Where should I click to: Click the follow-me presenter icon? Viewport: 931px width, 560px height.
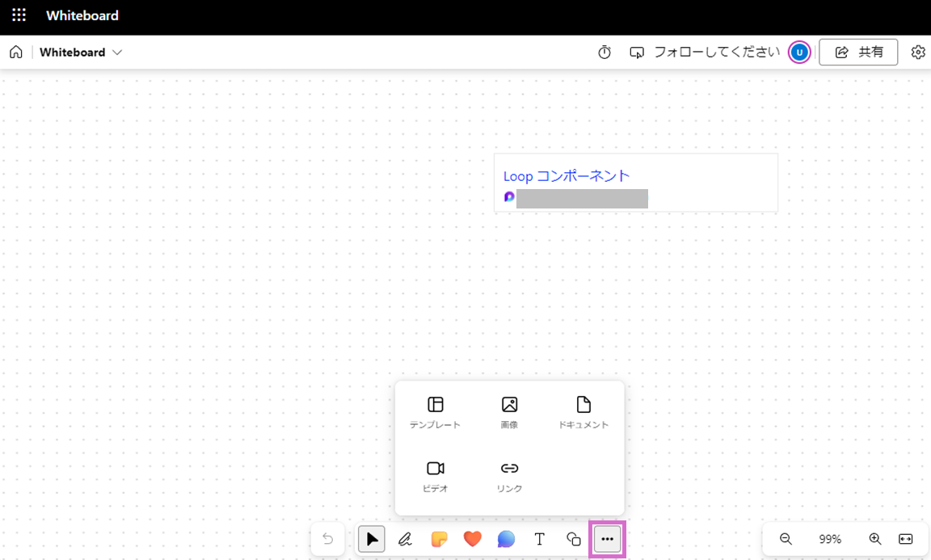point(637,53)
